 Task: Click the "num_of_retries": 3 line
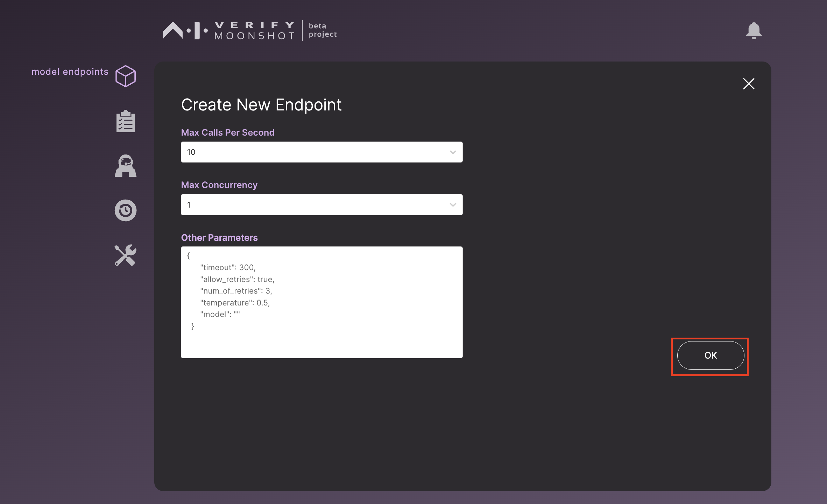coord(236,291)
